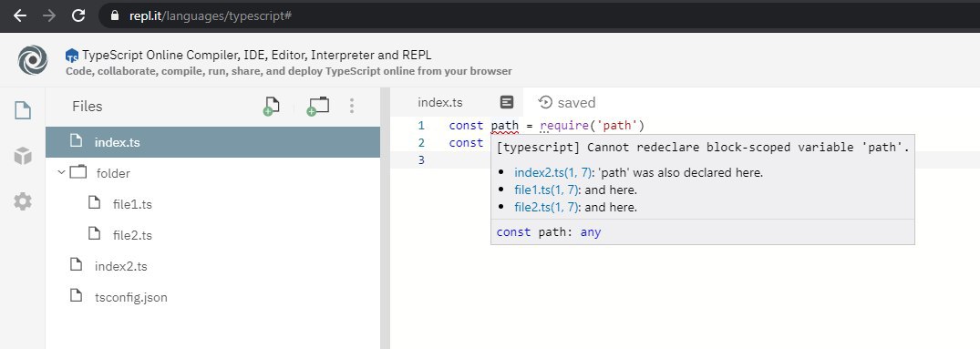Click the 'const path: any' type hint
The width and height of the screenshot is (980, 349).
[549, 232]
